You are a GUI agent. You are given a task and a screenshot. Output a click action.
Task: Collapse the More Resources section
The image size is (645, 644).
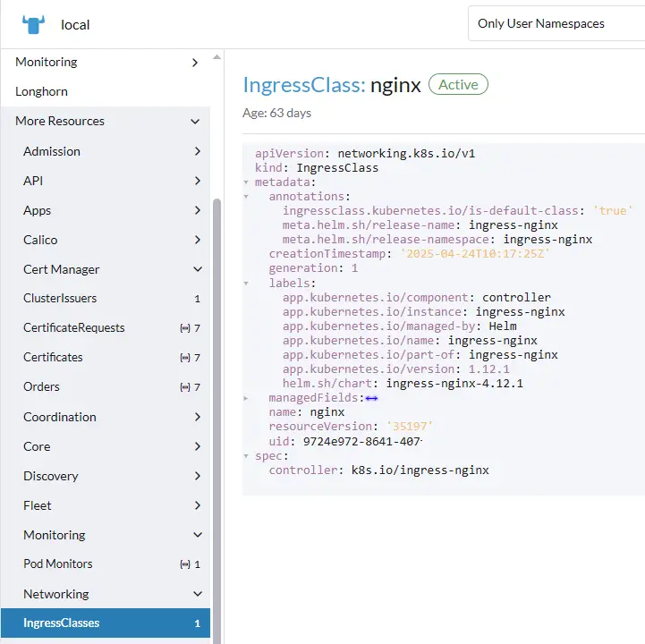pos(195,122)
